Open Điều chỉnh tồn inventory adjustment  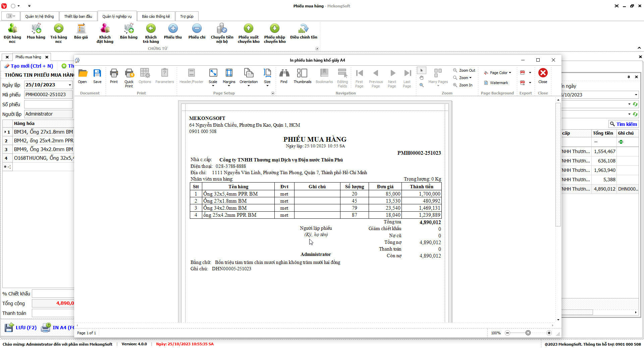pos(304,32)
